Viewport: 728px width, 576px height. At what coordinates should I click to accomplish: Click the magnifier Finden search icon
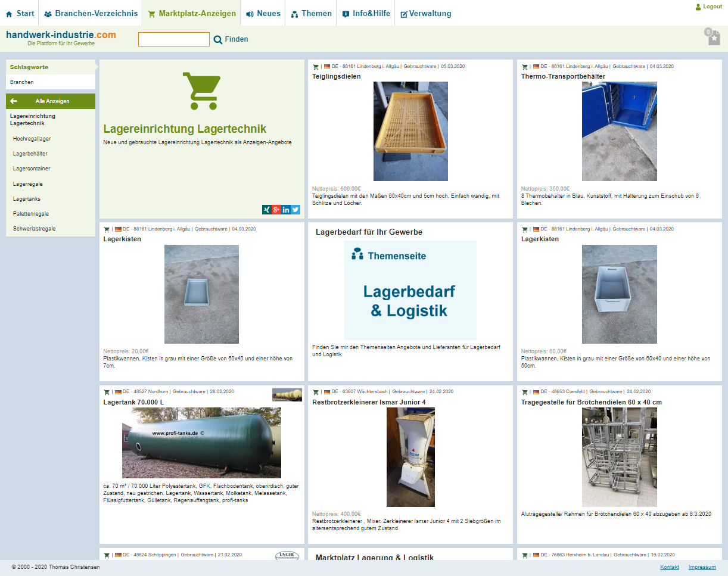[x=218, y=40]
